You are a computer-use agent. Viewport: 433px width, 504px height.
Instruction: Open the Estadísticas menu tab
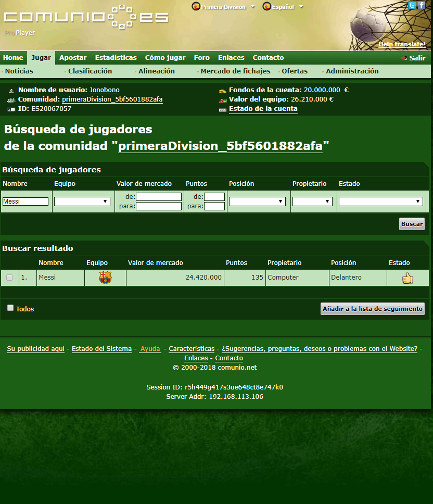116,58
